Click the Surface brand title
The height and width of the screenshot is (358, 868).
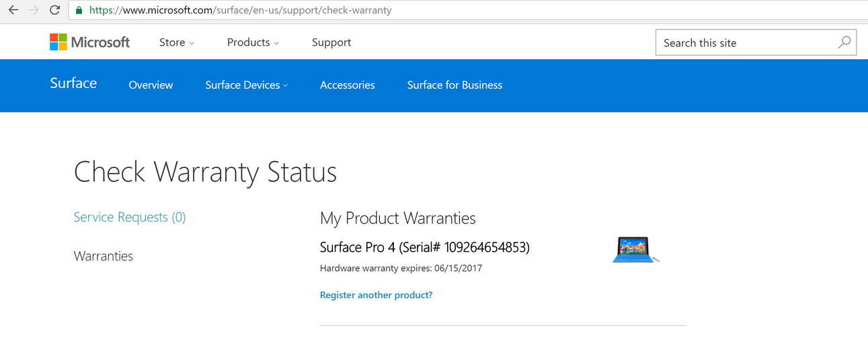coord(73,83)
